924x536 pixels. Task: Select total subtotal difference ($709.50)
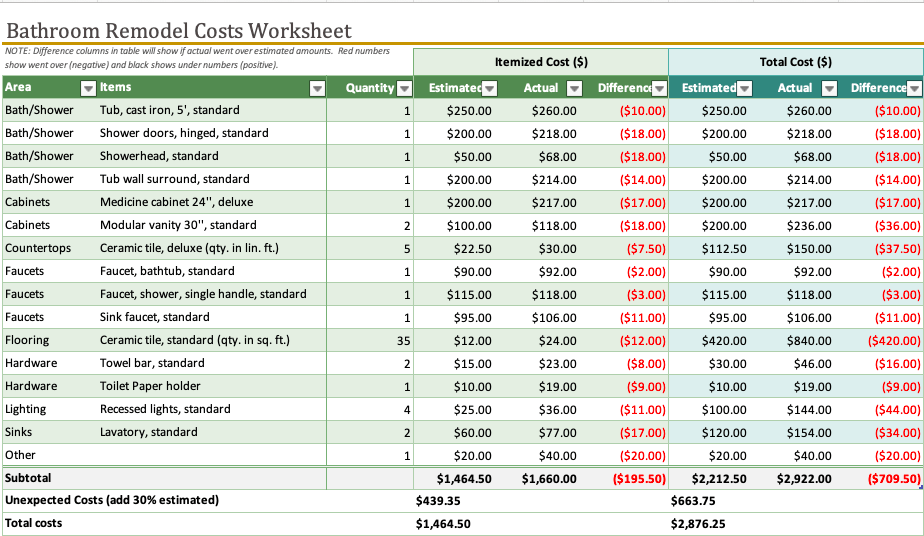pos(881,478)
